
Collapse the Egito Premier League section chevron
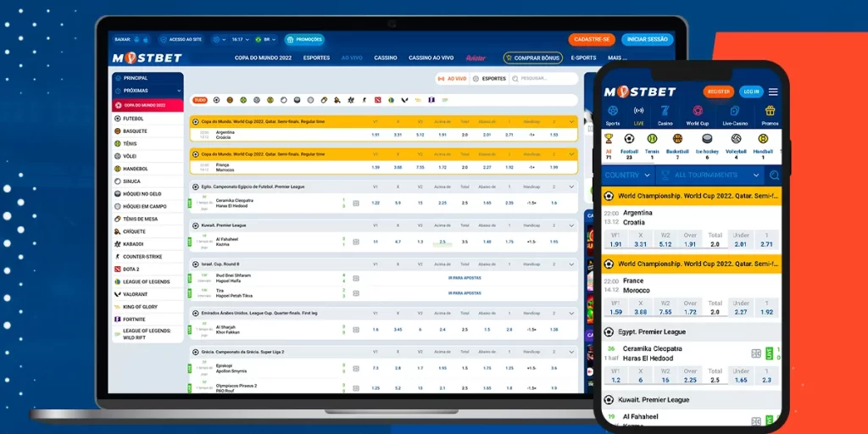coord(571,187)
